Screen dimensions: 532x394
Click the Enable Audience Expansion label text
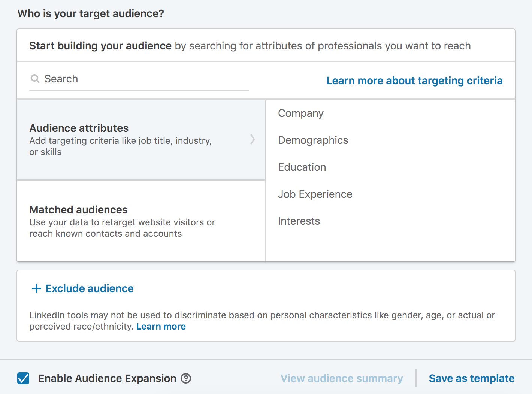pyautogui.click(x=107, y=378)
